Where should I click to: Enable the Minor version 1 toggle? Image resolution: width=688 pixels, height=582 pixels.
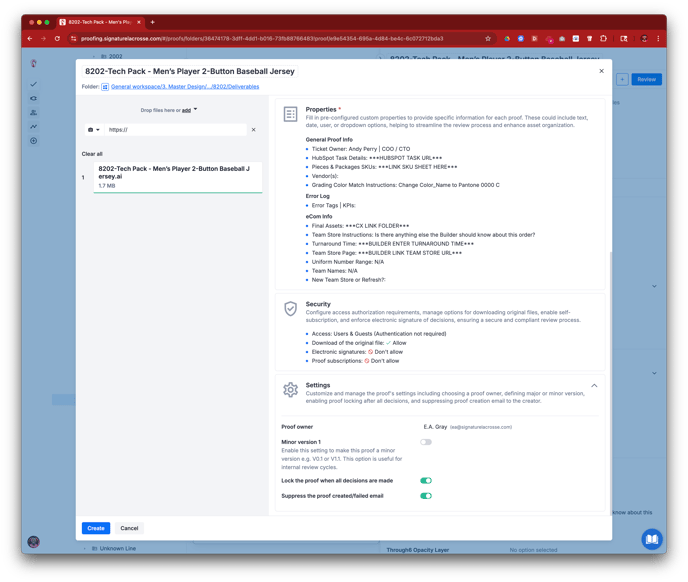[426, 442]
